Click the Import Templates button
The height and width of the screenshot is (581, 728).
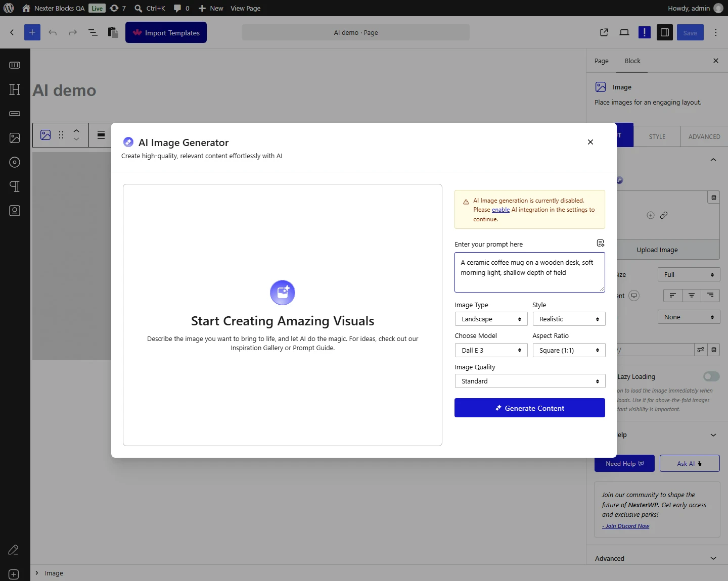tap(166, 32)
